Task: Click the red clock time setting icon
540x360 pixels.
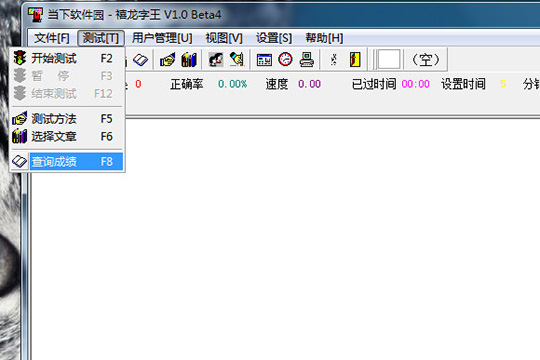Action: 285,60
